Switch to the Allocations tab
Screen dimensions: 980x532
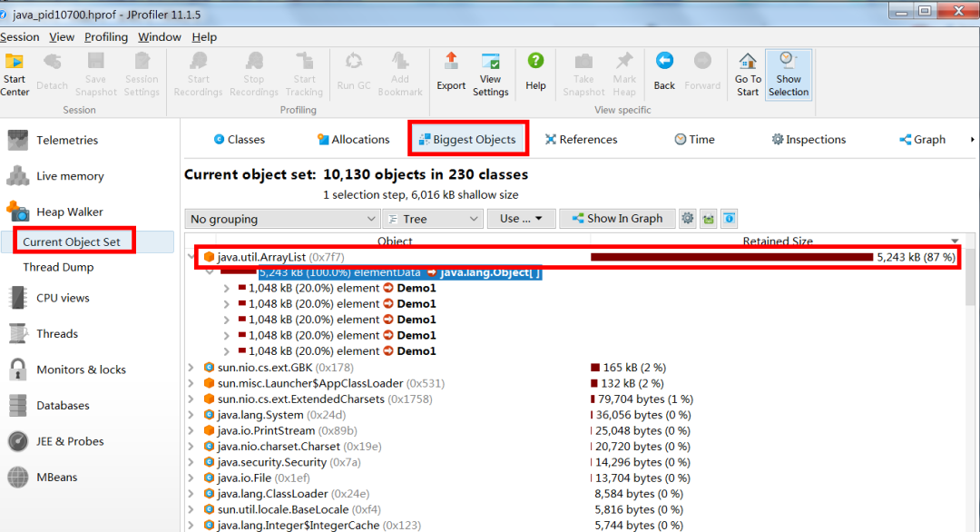pyautogui.click(x=353, y=140)
